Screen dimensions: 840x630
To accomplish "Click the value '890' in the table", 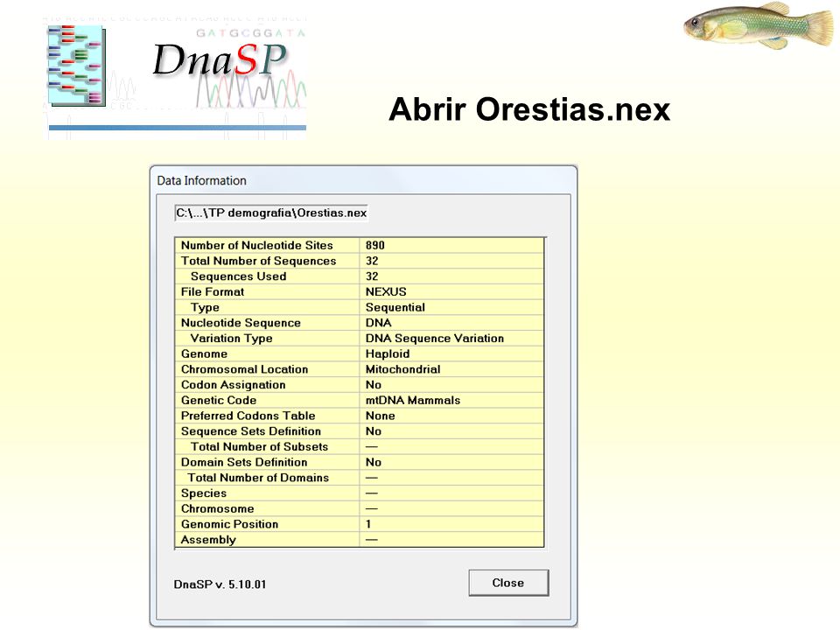I will click(375, 245).
